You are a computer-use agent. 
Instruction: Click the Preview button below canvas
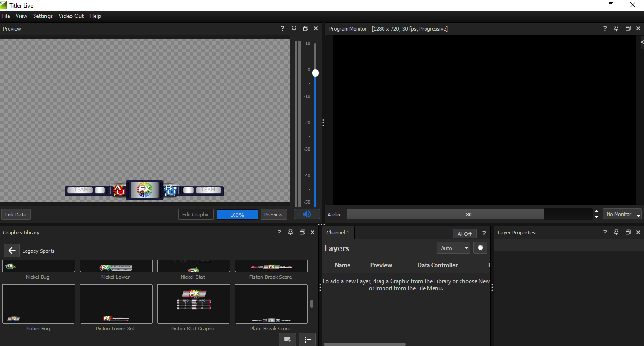point(273,215)
